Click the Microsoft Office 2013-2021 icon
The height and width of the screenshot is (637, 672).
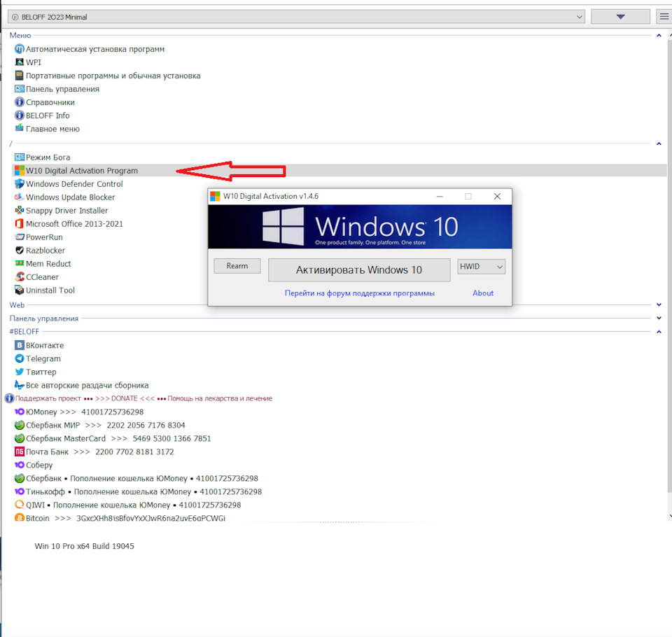[20, 224]
